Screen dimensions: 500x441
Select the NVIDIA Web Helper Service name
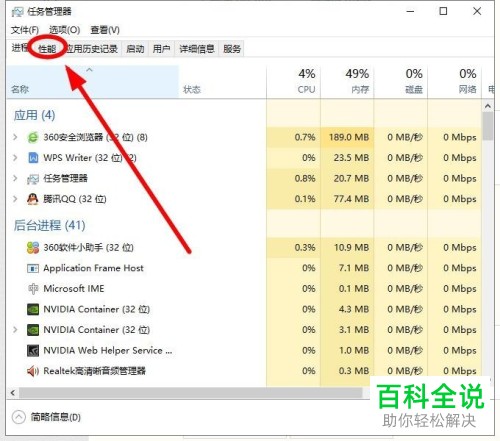pyautogui.click(x=108, y=350)
